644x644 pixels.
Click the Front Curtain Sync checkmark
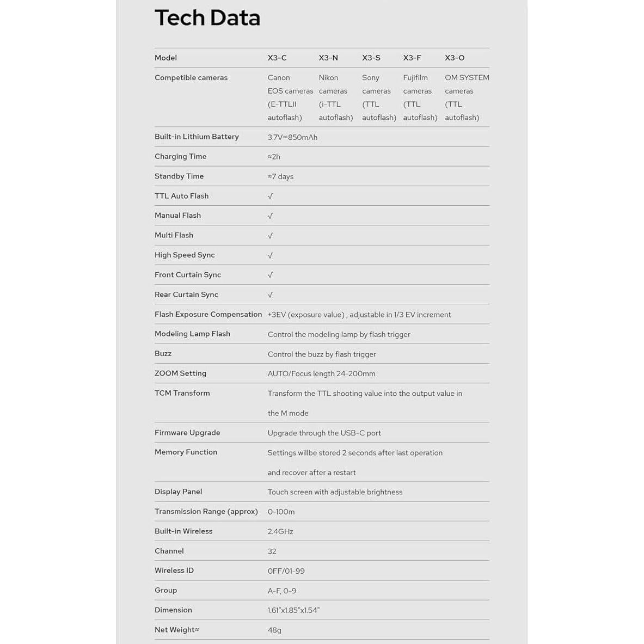pyautogui.click(x=271, y=275)
